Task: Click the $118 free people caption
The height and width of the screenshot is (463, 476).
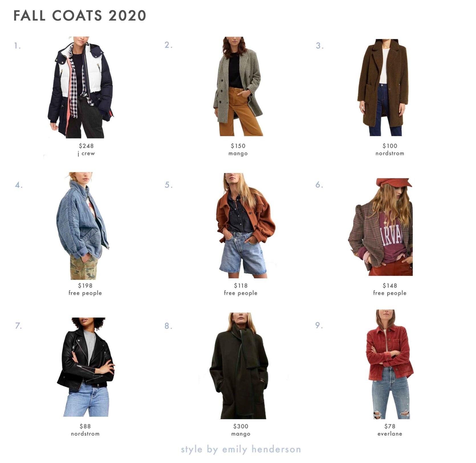Action: (241, 289)
